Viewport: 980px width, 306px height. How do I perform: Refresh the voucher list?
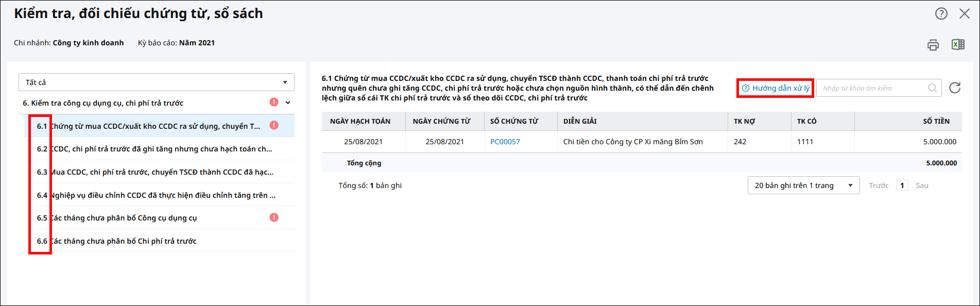[x=955, y=88]
